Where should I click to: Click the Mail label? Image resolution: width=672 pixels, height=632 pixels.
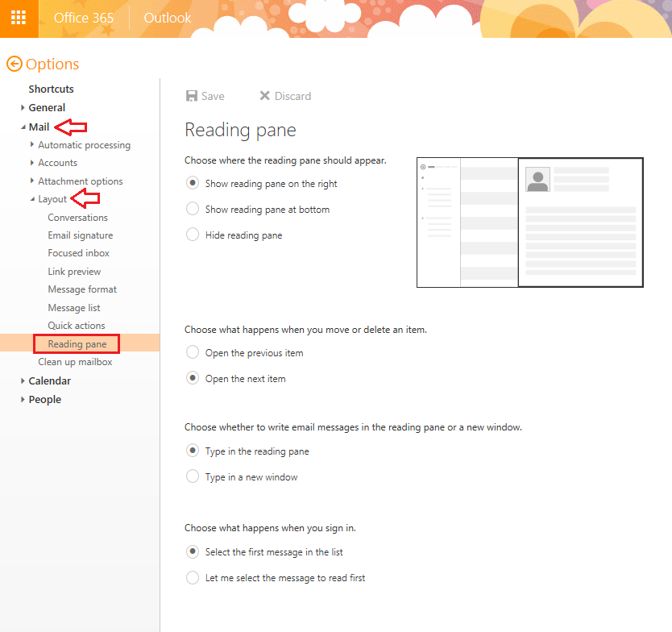39,127
